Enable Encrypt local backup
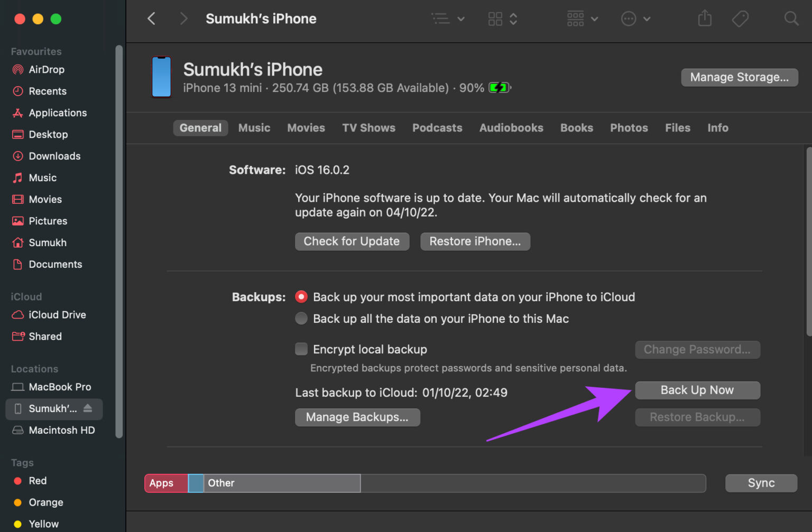This screenshot has height=532, width=812. pos(301,349)
